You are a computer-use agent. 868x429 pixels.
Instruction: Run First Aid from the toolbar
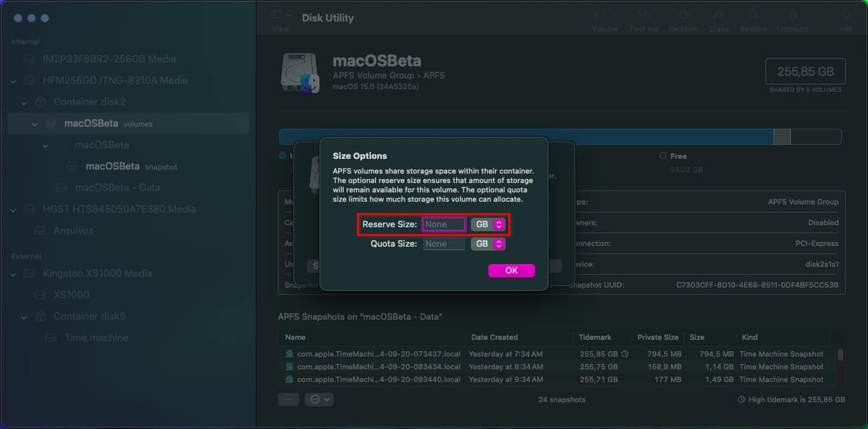tap(644, 15)
